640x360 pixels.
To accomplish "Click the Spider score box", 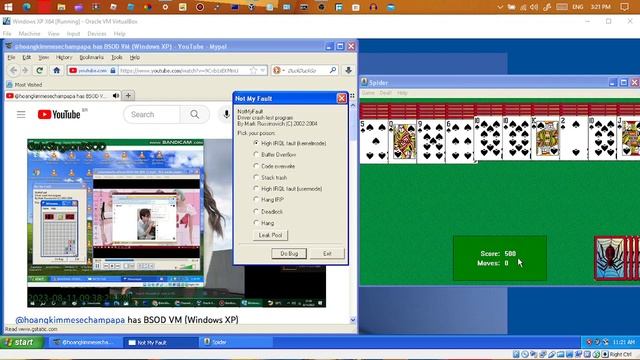I will (x=500, y=258).
